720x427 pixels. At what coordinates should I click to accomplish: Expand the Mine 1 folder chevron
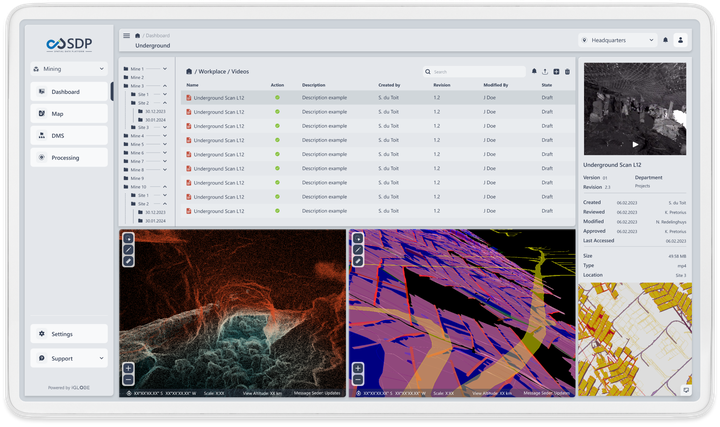tap(165, 69)
